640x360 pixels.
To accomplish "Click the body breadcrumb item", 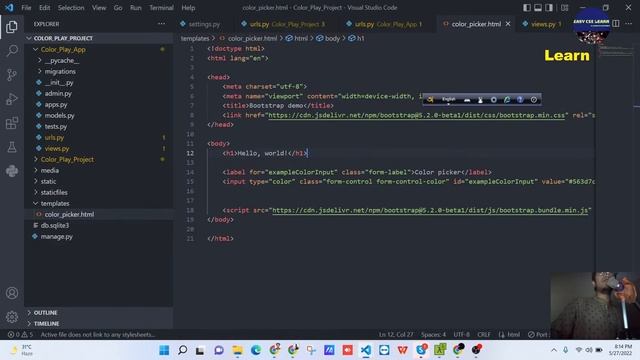I will point(328,38).
